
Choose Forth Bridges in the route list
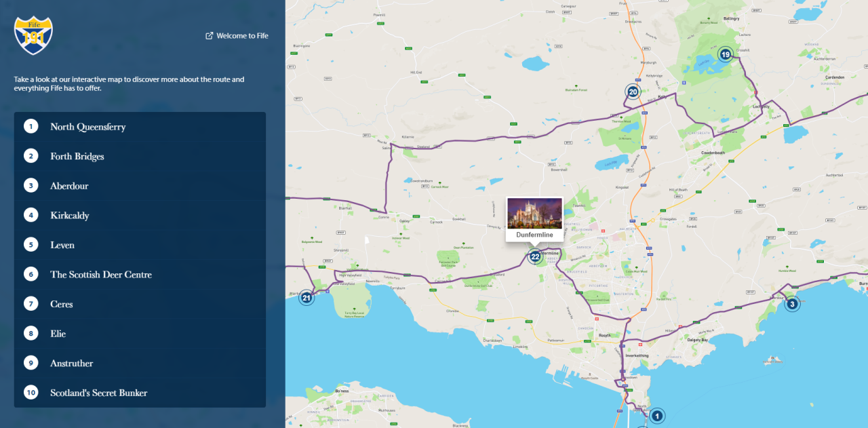pyautogui.click(x=77, y=156)
